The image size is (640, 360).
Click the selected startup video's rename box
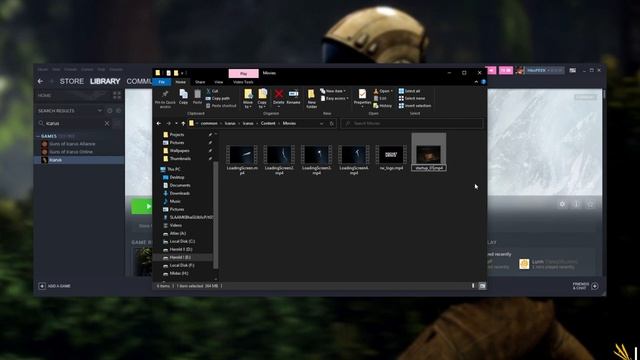pyautogui.click(x=429, y=168)
